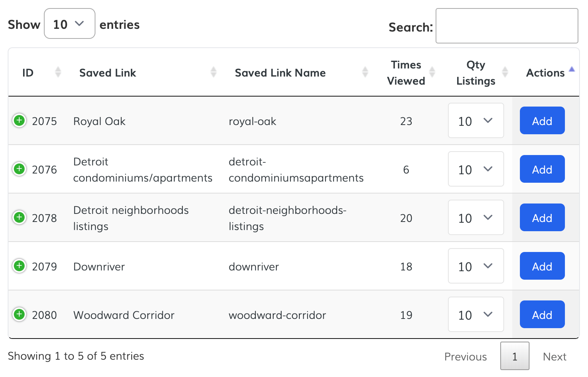Sort by Saved Link column

(108, 73)
